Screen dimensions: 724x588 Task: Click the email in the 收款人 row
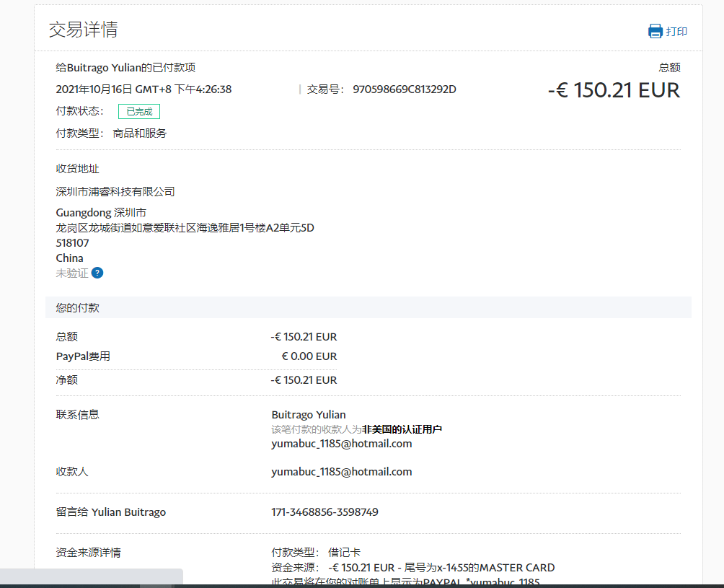pos(341,472)
